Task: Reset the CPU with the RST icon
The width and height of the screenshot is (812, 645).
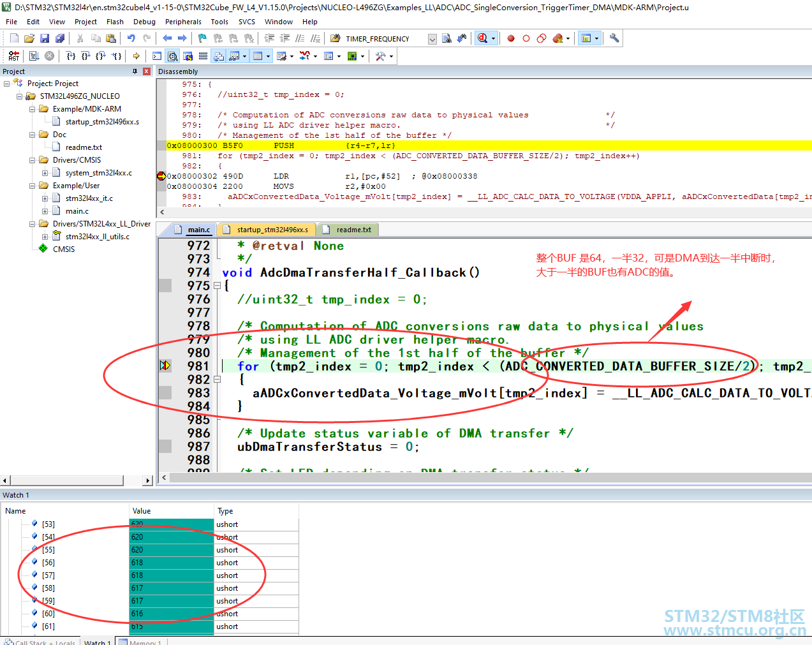Action: coord(14,56)
